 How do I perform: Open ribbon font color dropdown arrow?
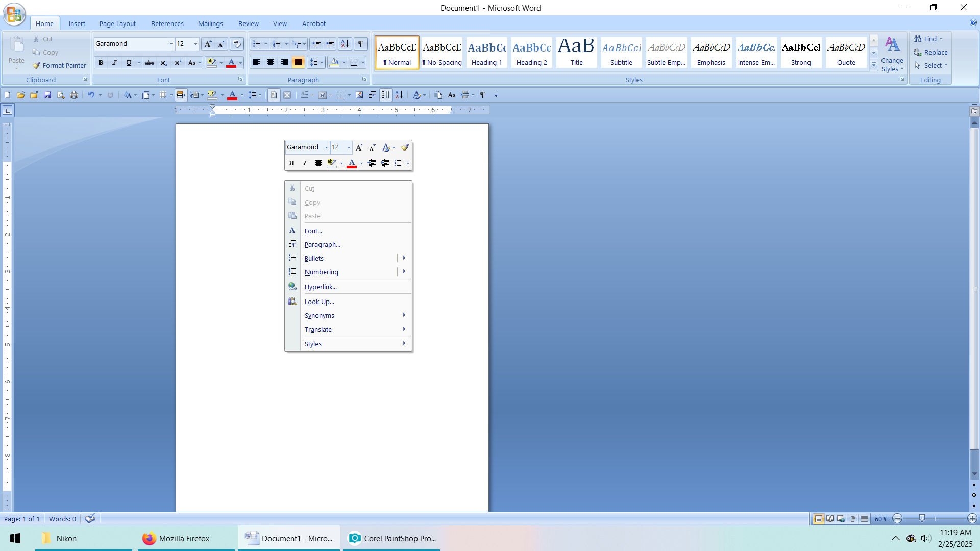(x=240, y=63)
